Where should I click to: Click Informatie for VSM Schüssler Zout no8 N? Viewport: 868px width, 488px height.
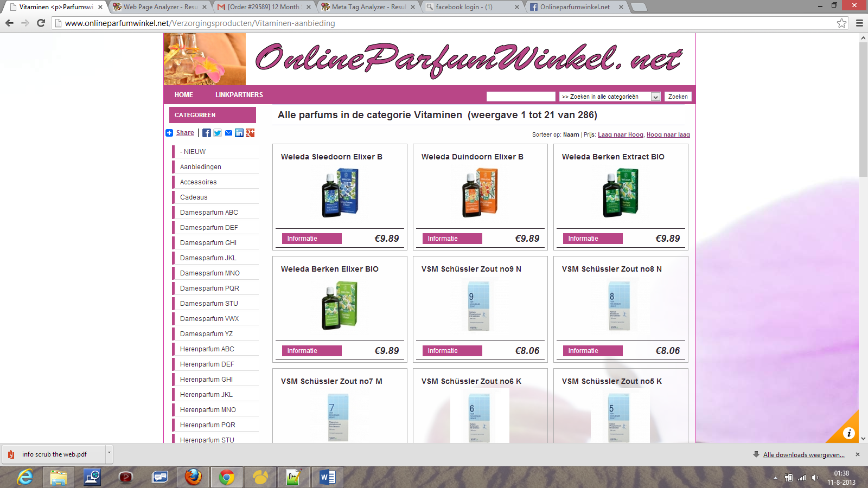(593, 351)
